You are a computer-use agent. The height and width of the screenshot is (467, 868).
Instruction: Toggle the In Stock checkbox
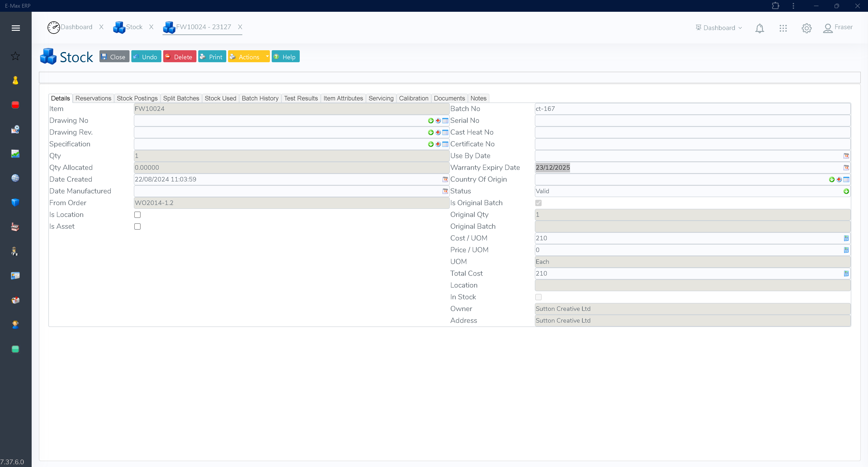click(x=538, y=297)
